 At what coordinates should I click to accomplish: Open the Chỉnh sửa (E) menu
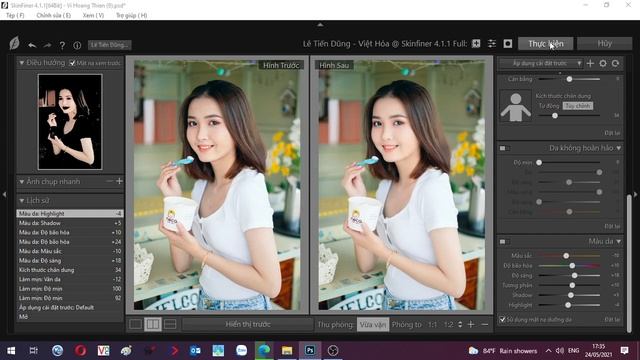53,15
